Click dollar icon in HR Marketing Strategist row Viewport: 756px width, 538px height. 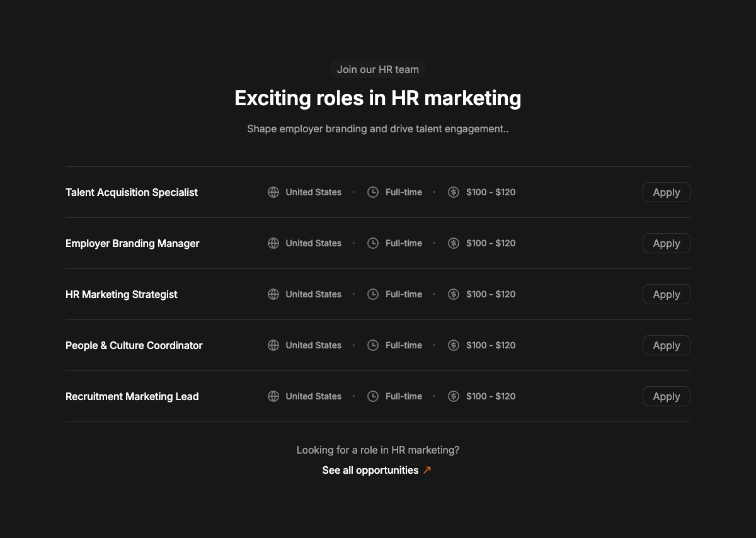click(x=454, y=294)
